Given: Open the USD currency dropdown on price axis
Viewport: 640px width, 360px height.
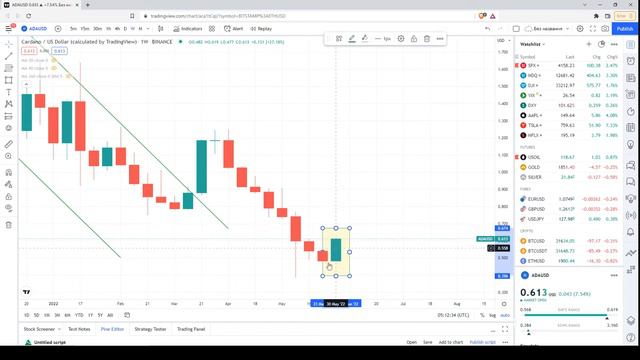Looking at the screenshot, I should 504,40.
